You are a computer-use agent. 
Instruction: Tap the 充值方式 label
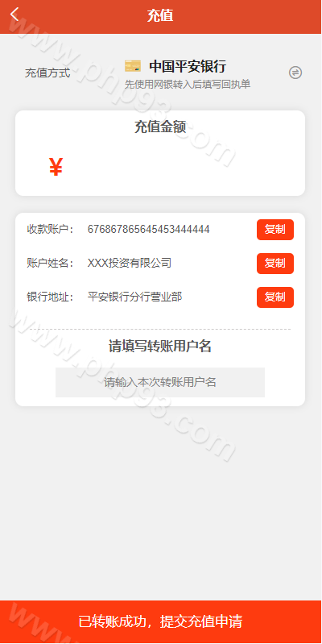47,73
